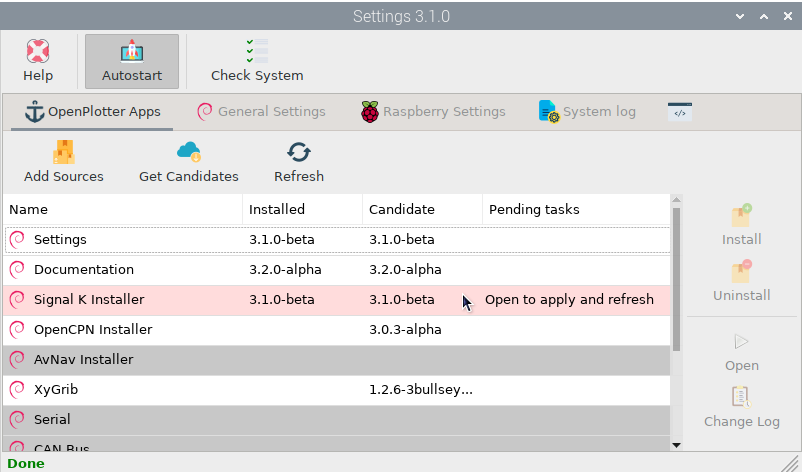
Task: Select the Pending tasks column header
Action: (x=576, y=210)
